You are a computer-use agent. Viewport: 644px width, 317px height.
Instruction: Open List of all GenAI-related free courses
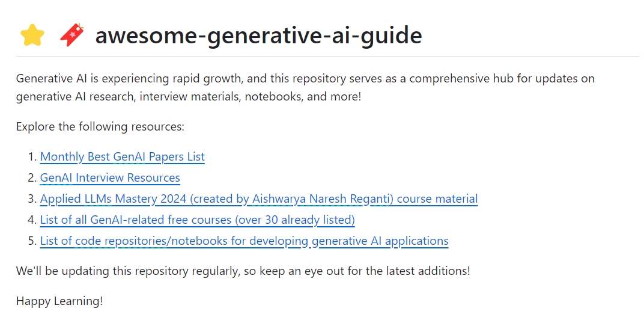coord(197,220)
